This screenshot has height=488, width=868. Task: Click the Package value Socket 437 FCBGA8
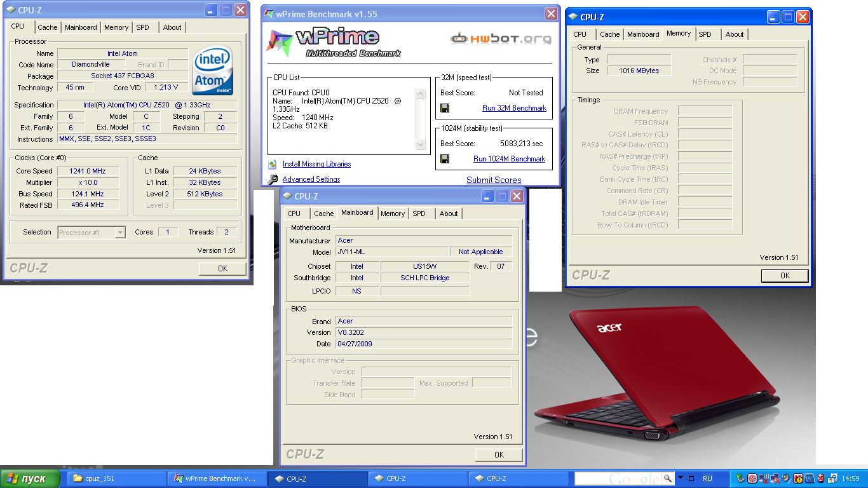point(123,76)
